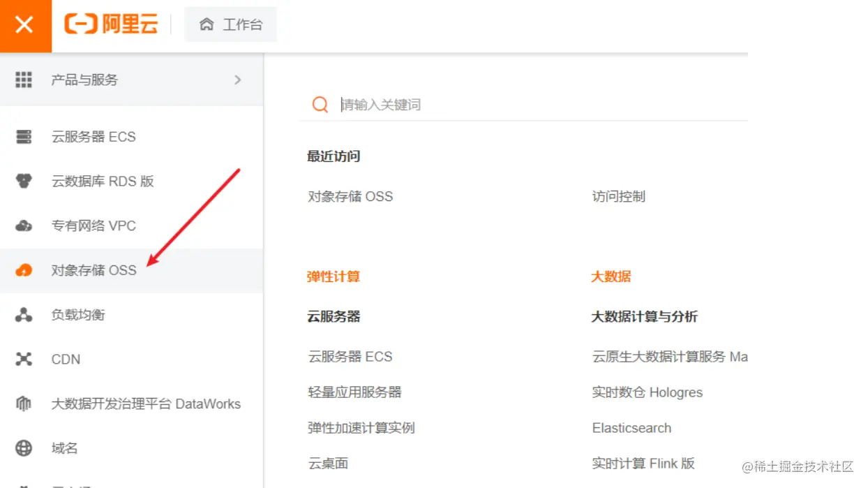Screen dimensions: 868x488
Task: Open 云服务器 ECS under 弹性计算
Action: point(350,357)
